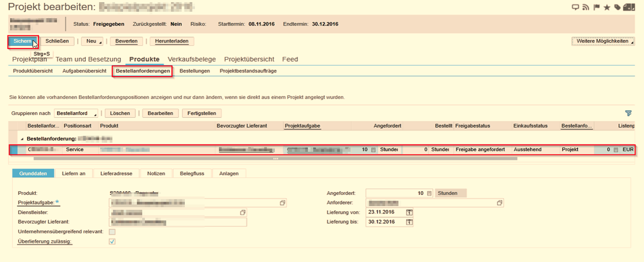Viewport: 644px width, 262px height.
Task: Click the new document shelf icon
Action: click(629, 7)
